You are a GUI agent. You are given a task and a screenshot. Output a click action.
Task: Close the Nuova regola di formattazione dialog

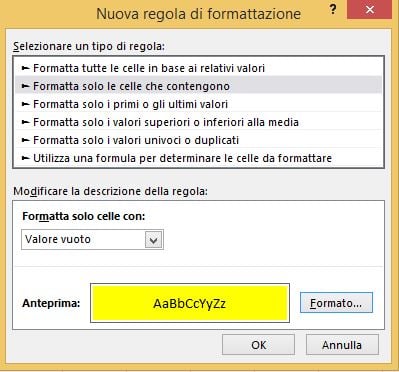(369, 9)
